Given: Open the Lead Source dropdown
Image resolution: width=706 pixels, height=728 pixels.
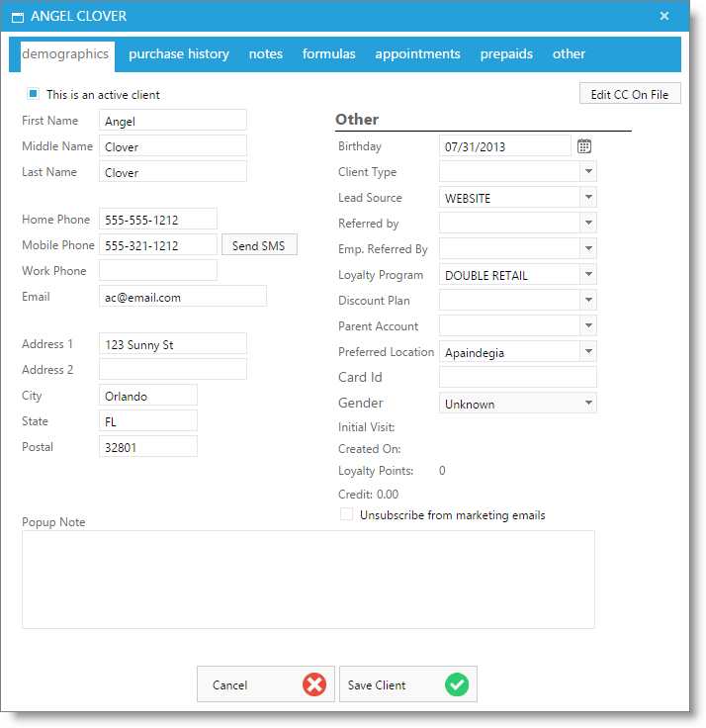Looking at the screenshot, I should 588,198.
